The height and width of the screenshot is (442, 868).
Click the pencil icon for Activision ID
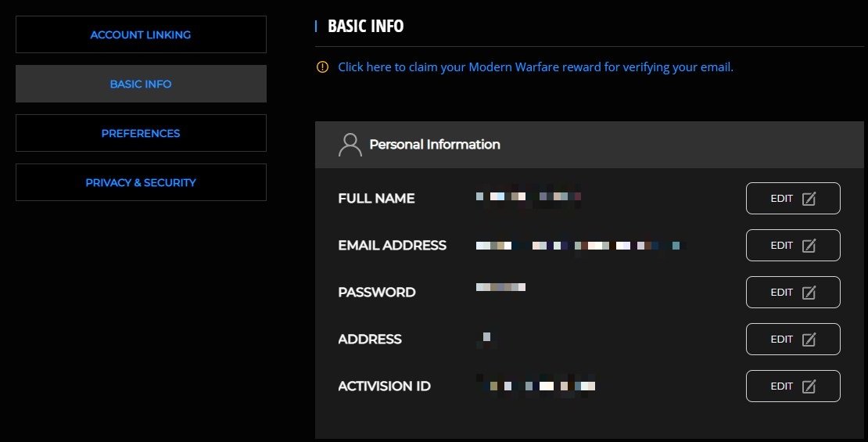809,386
